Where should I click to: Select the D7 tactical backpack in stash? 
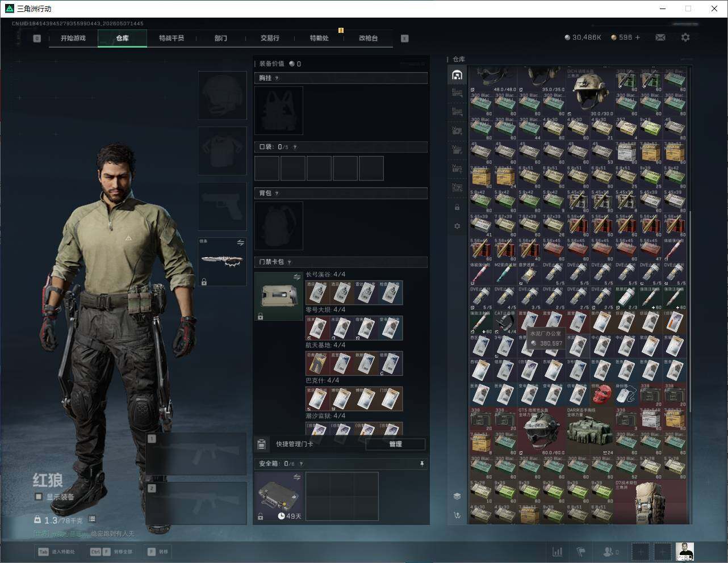651,501
